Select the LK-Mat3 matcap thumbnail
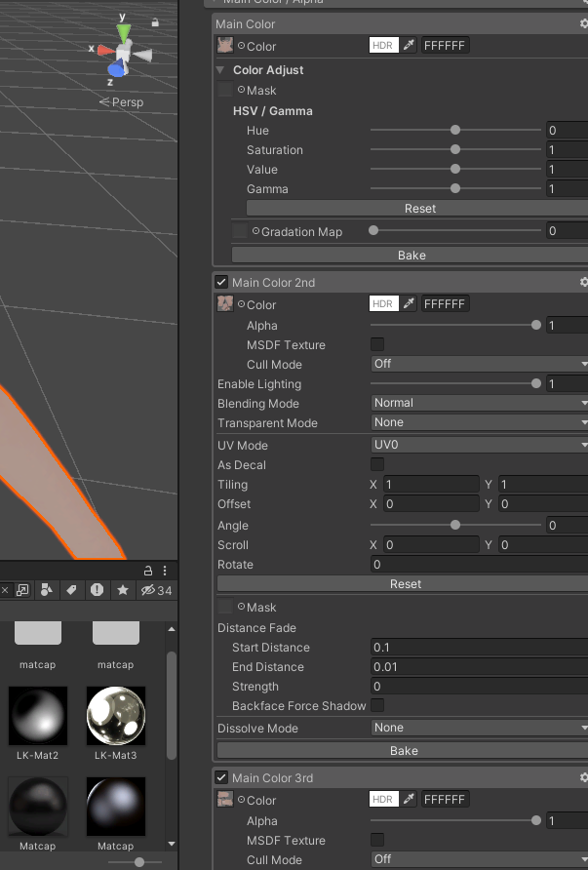This screenshot has width=588, height=870. (116, 716)
